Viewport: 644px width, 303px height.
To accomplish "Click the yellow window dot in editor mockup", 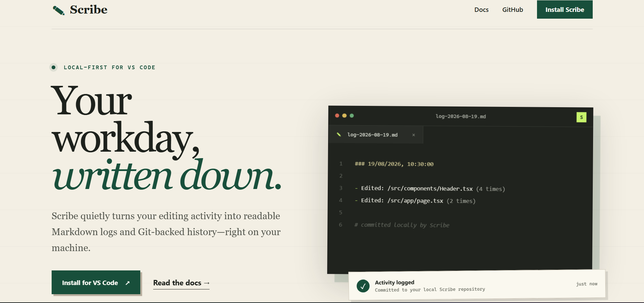I will coord(344,116).
